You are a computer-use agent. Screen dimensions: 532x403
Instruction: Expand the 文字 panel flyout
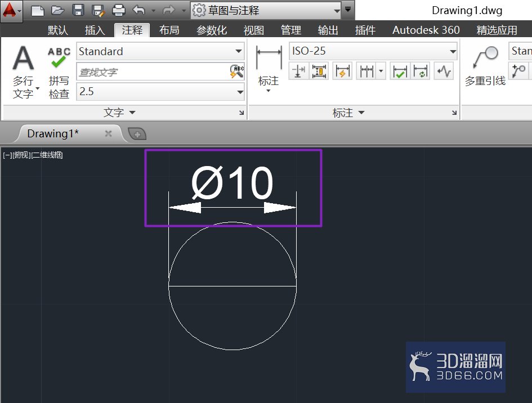(119, 112)
